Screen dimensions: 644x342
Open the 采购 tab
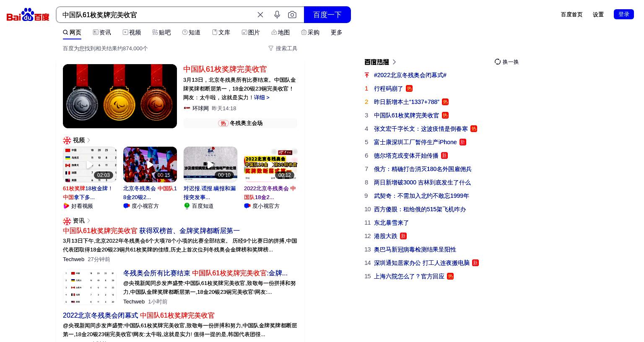(310, 32)
